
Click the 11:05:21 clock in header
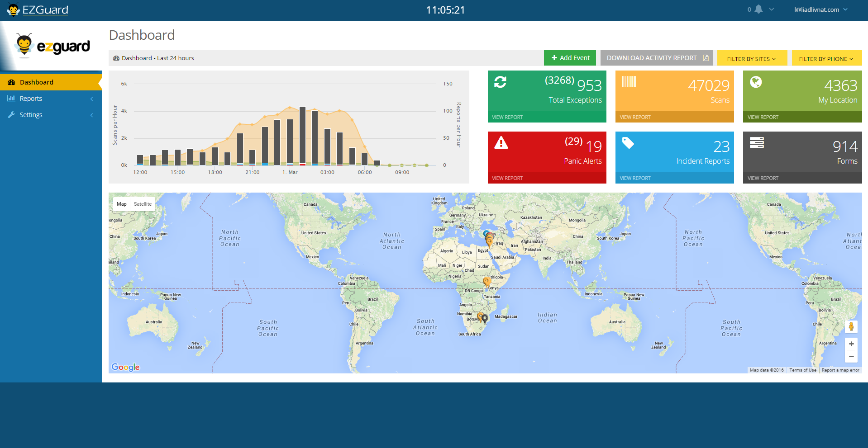(445, 10)
